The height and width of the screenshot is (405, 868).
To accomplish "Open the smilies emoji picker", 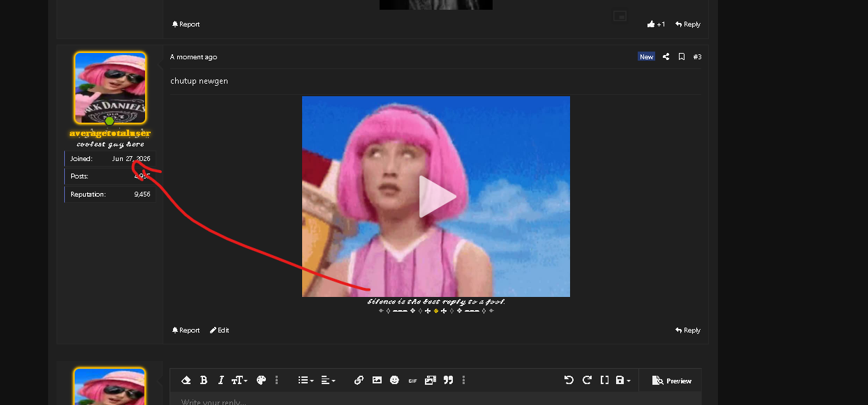I will tap(394, 380).
